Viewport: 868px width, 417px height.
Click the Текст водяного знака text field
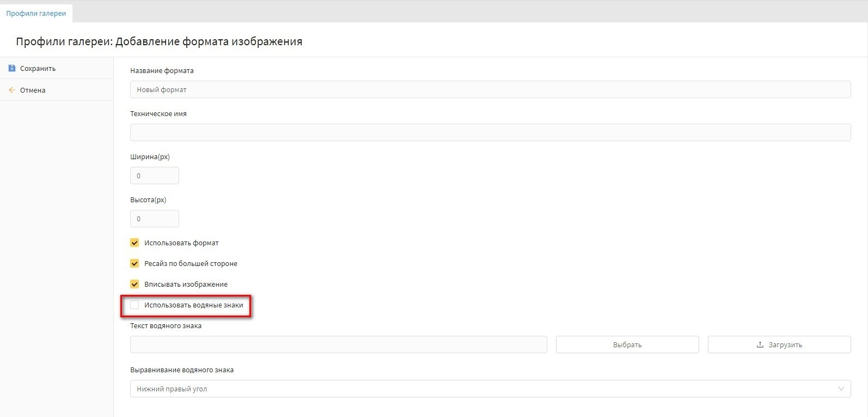click(338, 345)
